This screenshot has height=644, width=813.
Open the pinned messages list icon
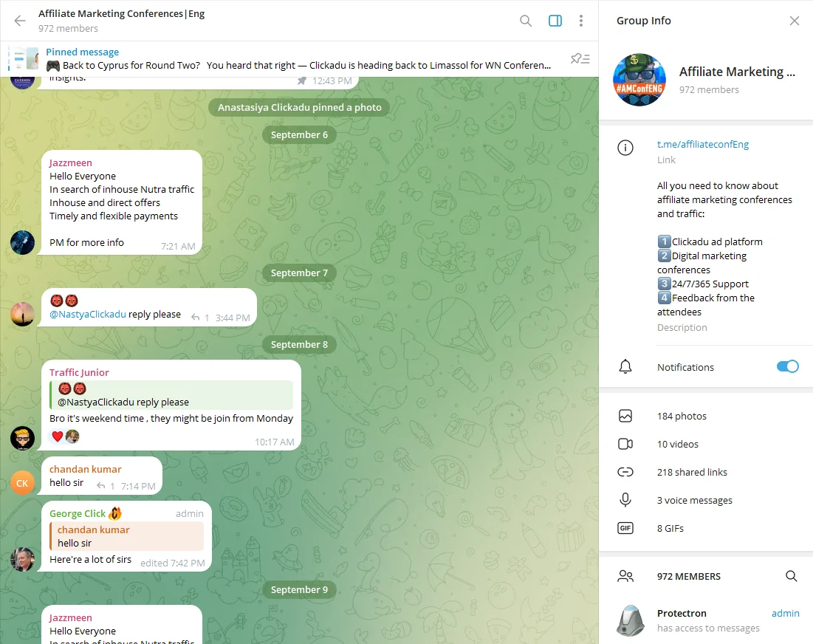pos(580,58)
